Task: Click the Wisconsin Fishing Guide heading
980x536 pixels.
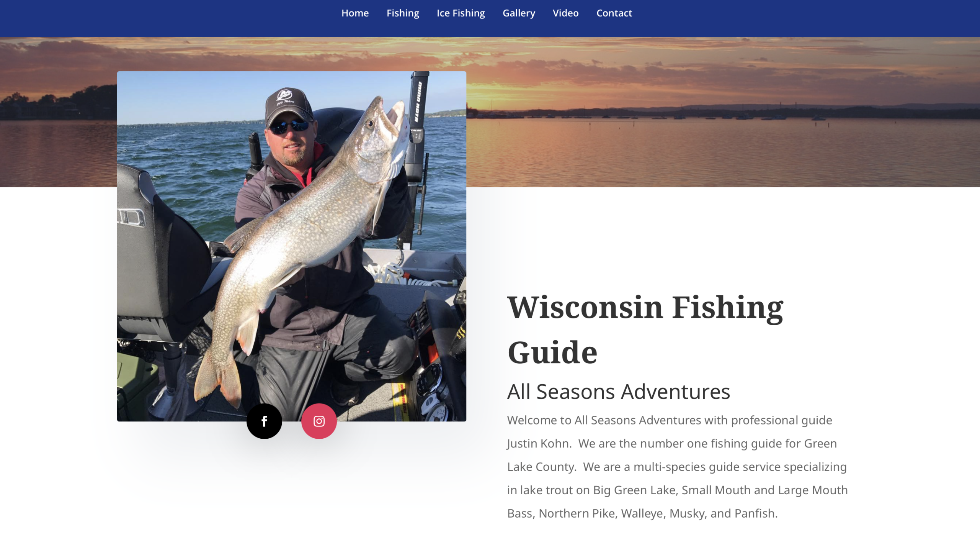Action: pyautogui.click(x=645, y=329)
